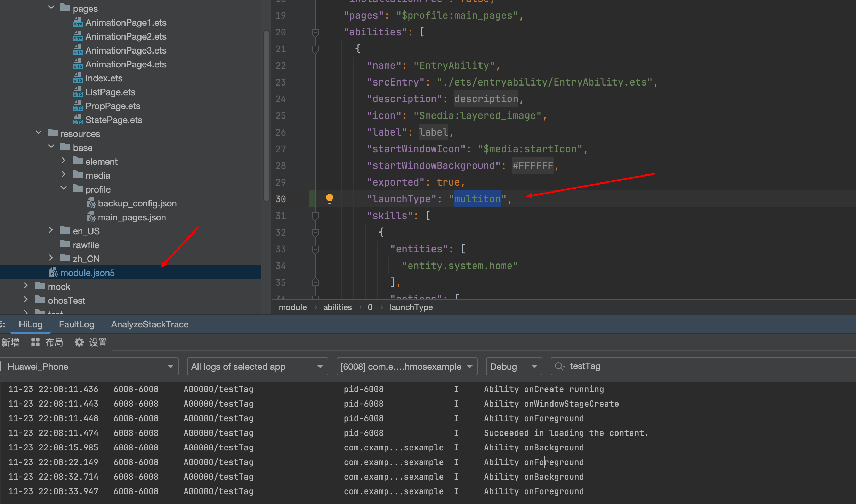
Task: Click the layout grid icon in HiLog toolbar
Action: pyautogui.click(x=35, y=342)
